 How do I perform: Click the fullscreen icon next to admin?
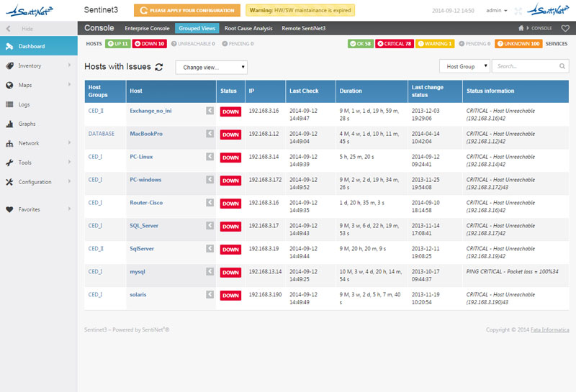[518, 11]
